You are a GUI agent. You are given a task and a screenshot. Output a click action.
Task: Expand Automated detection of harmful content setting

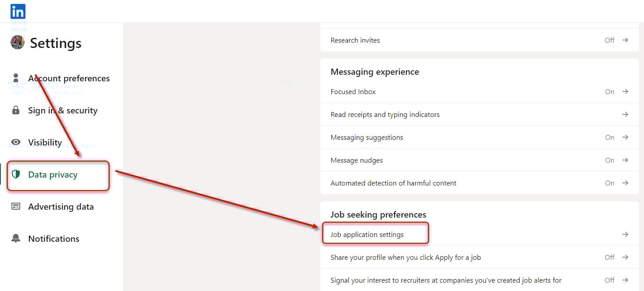point(625,183)
